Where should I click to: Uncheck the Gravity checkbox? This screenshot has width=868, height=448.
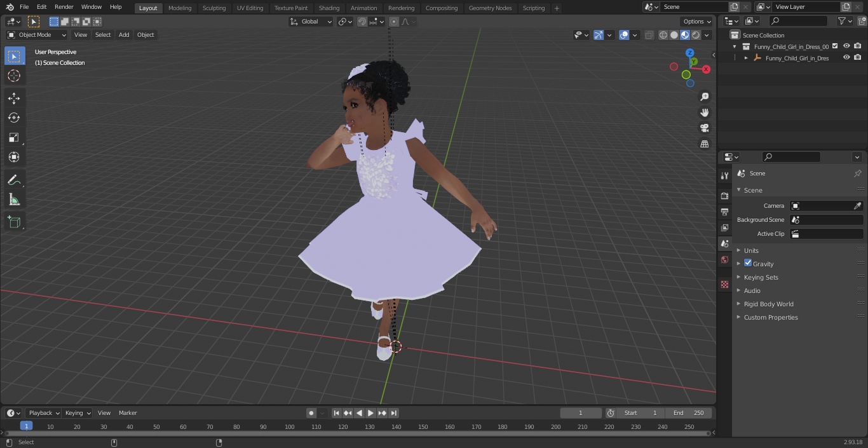(x=748, y=263)
